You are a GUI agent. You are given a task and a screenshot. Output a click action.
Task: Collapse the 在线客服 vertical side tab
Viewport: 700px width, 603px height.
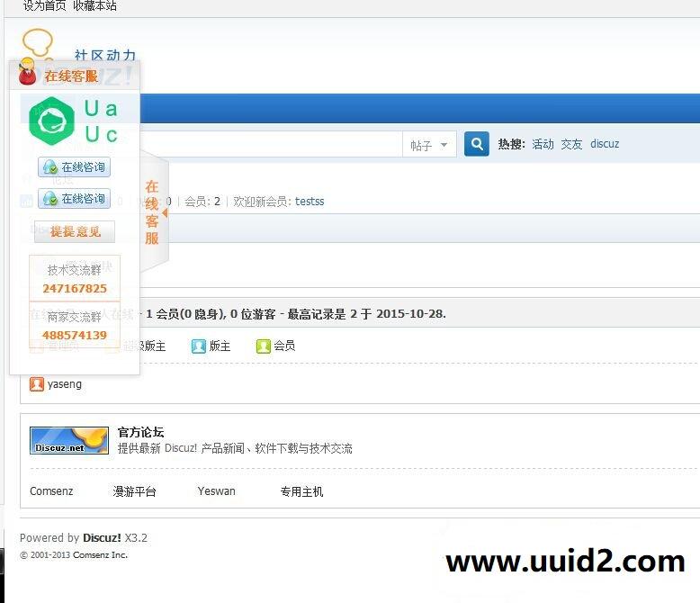(155, 212)
